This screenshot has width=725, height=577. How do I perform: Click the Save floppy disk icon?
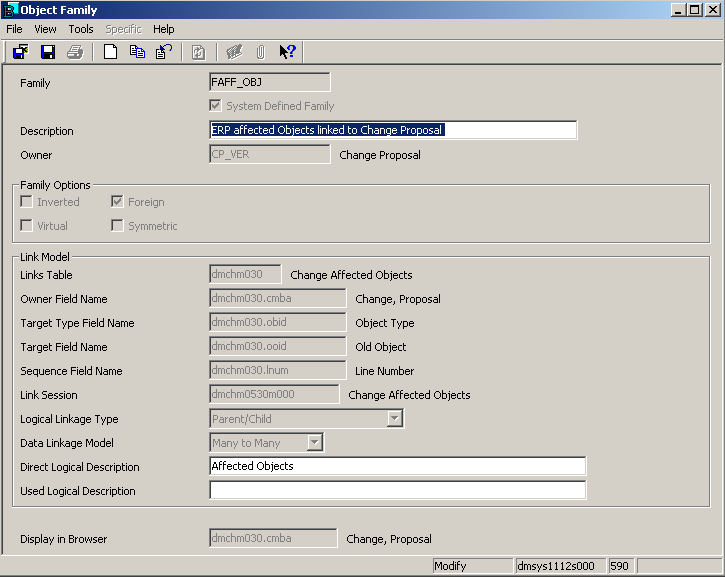tap(47, 52)
